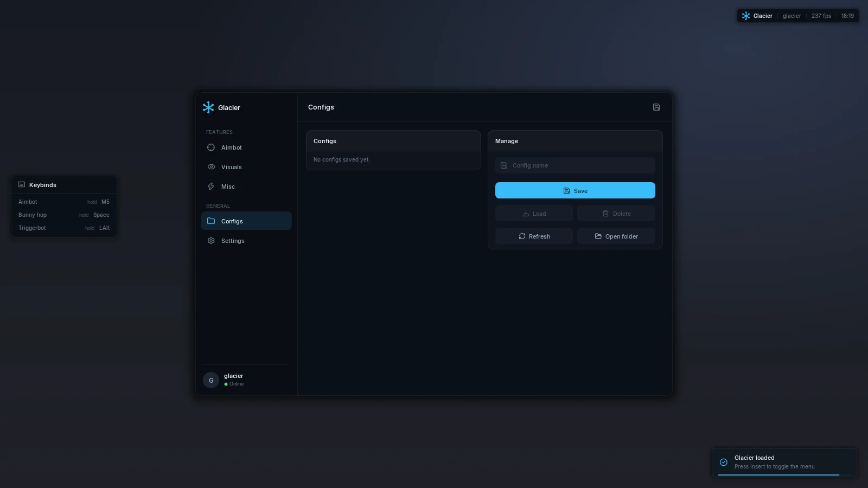868x488 pixels.
Task: Click the Refresh button
Action: click(534, 236)
